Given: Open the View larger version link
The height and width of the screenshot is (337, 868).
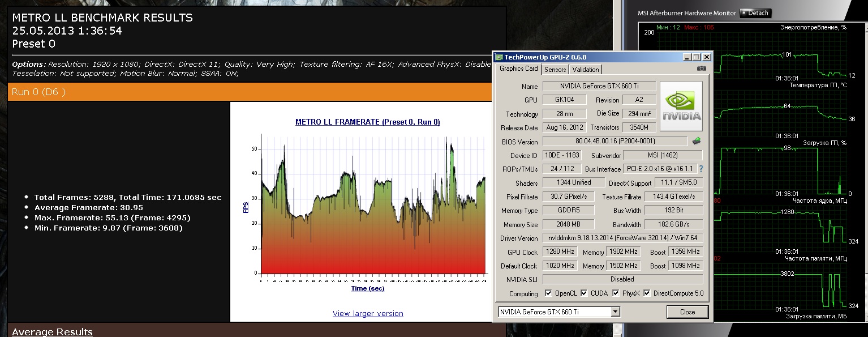Looking at the screenshot, I should (368, 313).
